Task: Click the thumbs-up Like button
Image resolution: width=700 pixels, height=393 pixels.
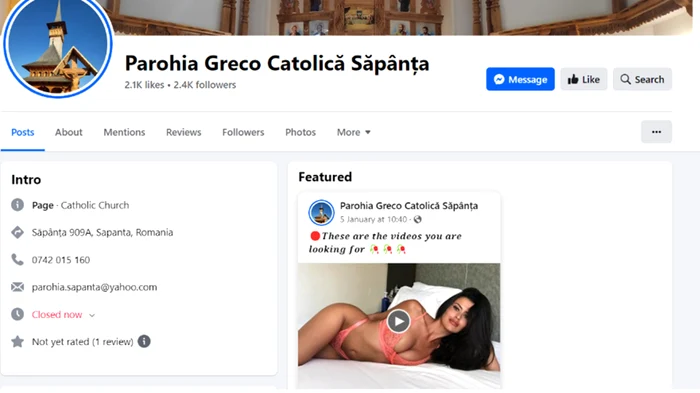Action: point(583,79)
